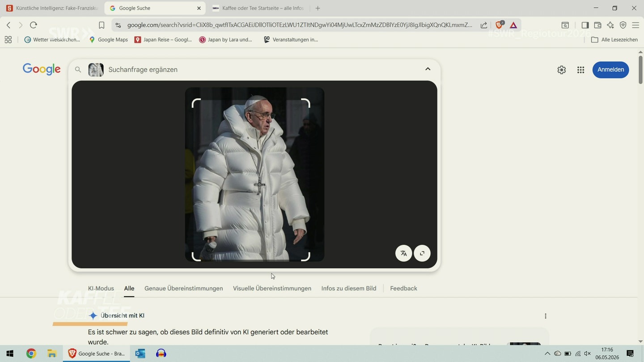Screen dimensions: 644x362
Task: Open the Windows notification center icon
Action: coord(630,354)
